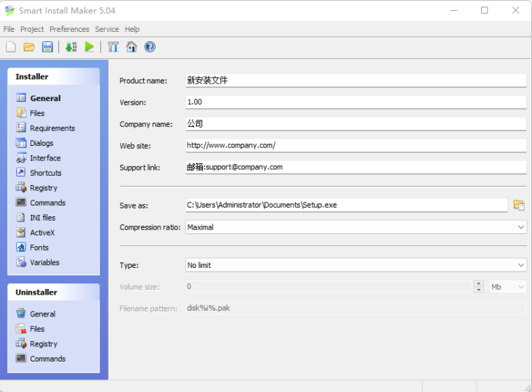Open the Project menu
Image resolution: width=532 pixels, height=392 pixels.
[32, 29]
